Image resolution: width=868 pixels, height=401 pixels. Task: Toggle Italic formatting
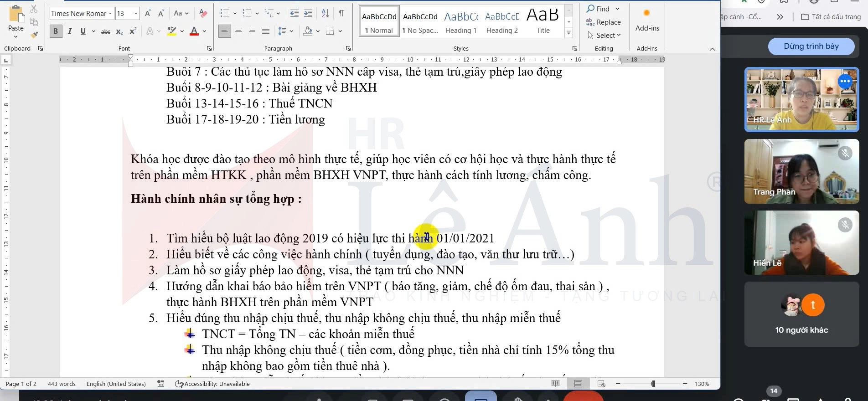click(70, 31)
